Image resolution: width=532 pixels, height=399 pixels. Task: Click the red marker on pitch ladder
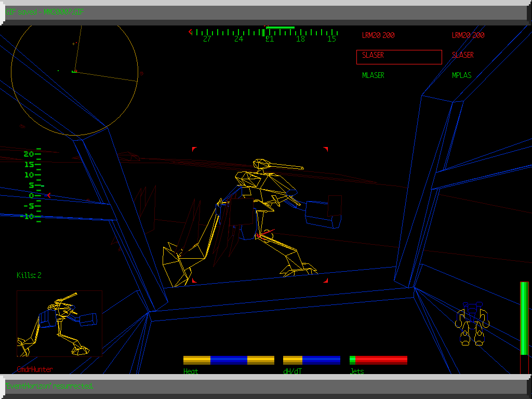pyautogui.click(x=49, y=195)
